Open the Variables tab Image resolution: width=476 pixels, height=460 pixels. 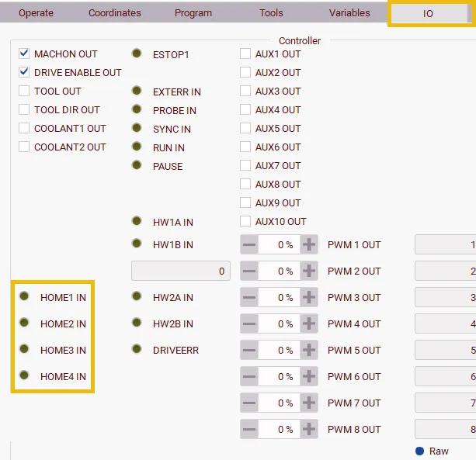[349, 12]
